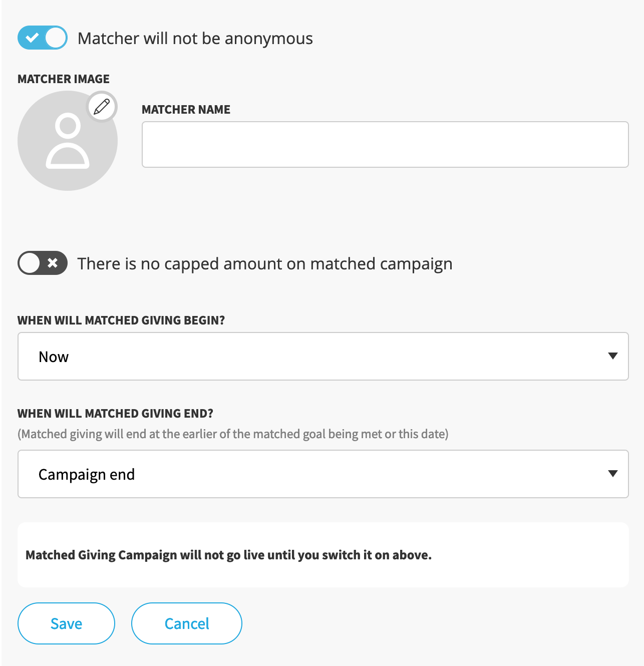Click the triangle arrow of Campaign end dropdown
This screenshot has height=666, width=644.
pyautogui.click(x=612, y=474)
